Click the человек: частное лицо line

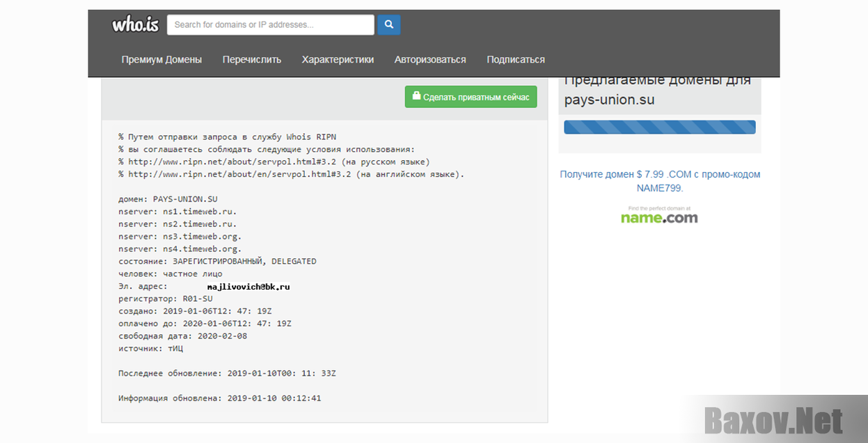[171, 274]
